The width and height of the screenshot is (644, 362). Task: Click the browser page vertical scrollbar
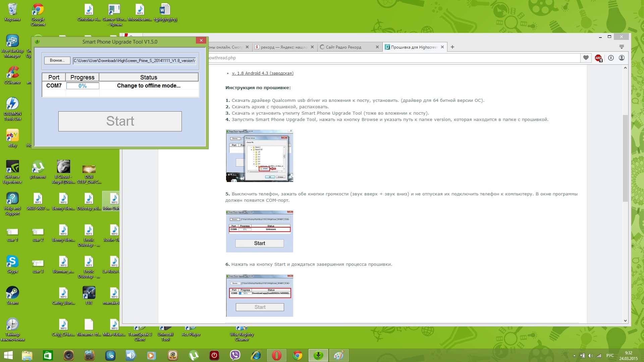[625, 158]
